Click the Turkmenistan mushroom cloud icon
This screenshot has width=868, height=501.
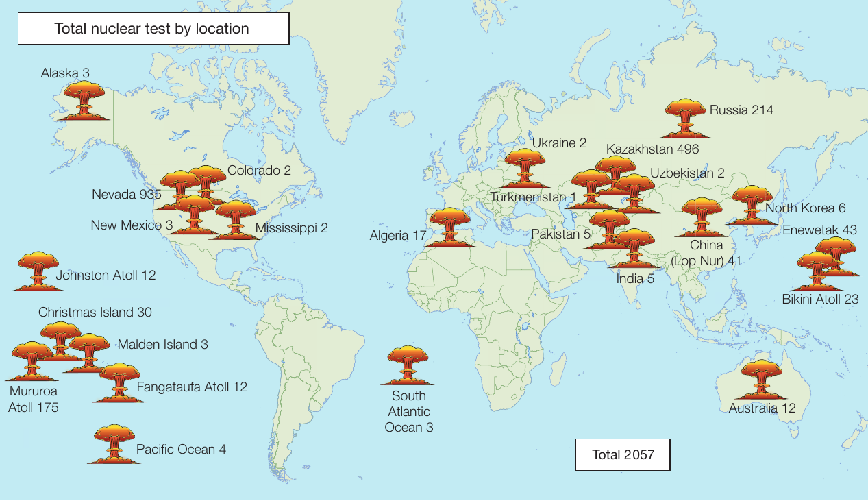click(591, 189)
